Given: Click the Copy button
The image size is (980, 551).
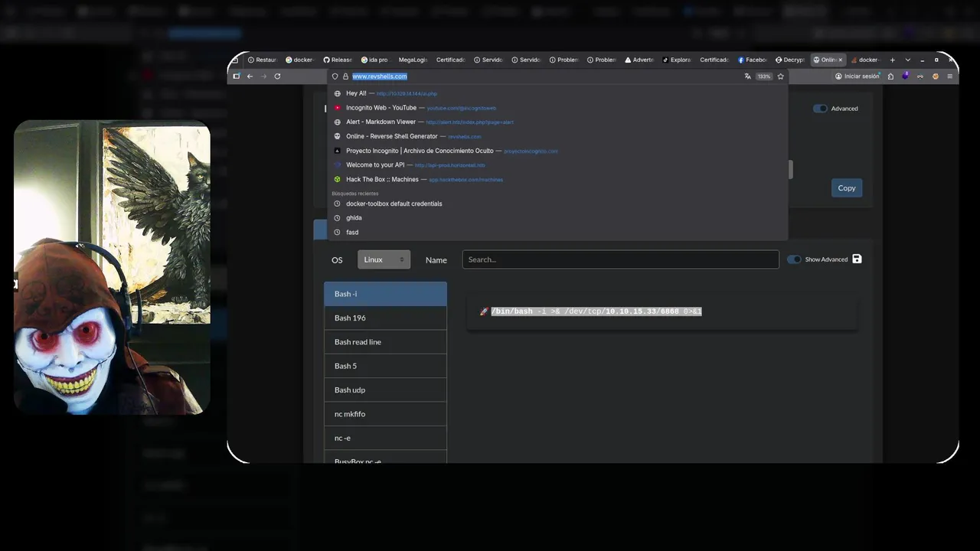Looking at the screenshot, I should (x=847, y=188).
